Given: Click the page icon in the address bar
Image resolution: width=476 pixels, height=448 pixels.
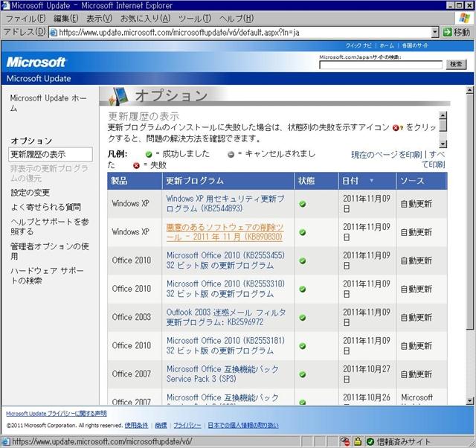Looking at the screenshot, I should (54, 33).
